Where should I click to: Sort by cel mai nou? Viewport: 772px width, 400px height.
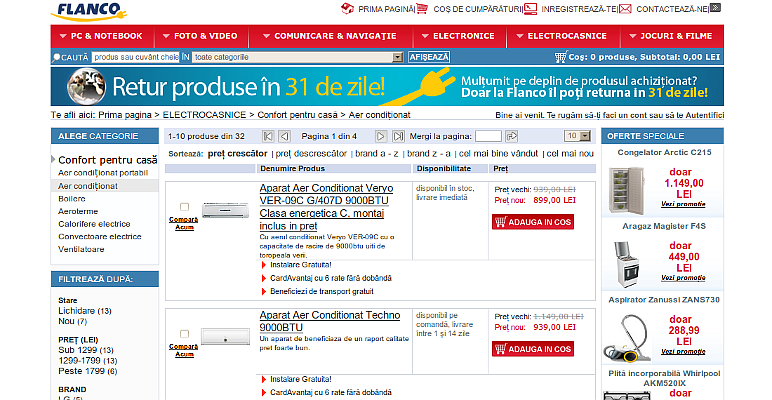coord(570,154)
